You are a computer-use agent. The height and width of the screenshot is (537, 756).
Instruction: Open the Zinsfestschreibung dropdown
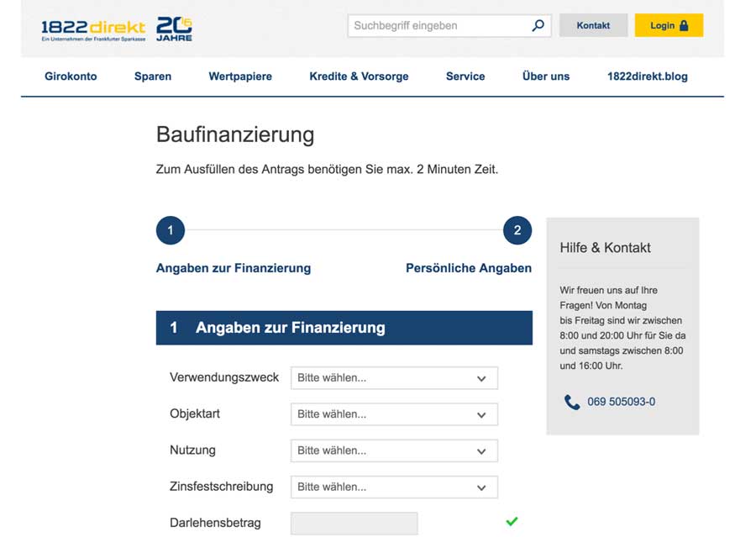click(x=394, y=487)
